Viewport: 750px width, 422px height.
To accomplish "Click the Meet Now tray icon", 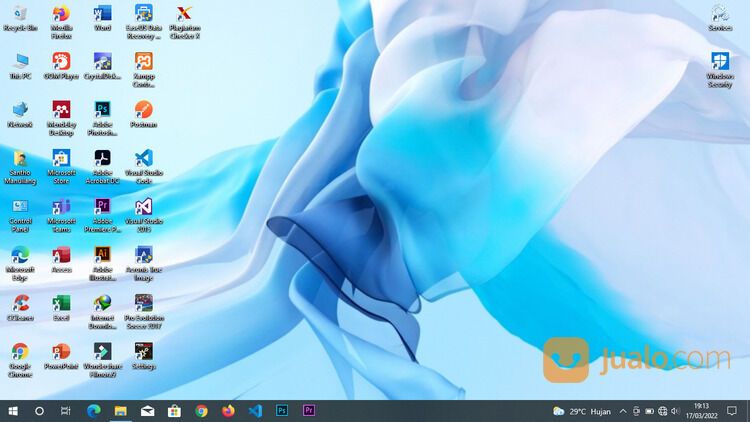I will [x=636, y=411].
